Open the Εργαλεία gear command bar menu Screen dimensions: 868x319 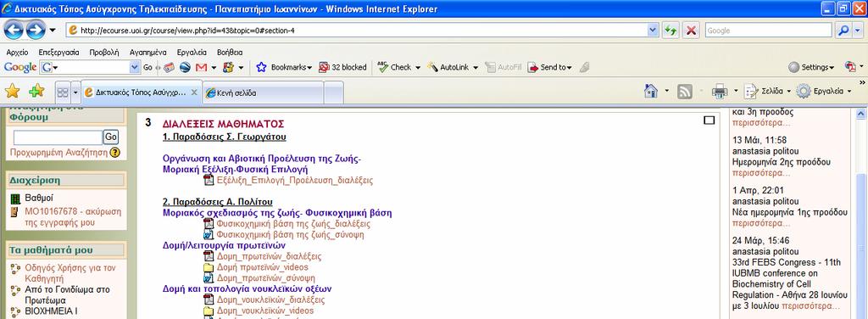tap(824, 91)
